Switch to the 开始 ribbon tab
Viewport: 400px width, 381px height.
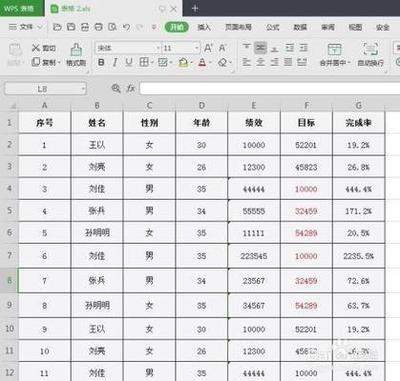[177, 27]
